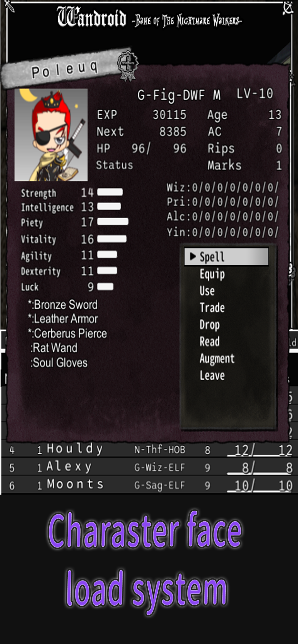298x644 pixels.
Task: Click the sword icon in top-left corner
Action: point(9,6)
